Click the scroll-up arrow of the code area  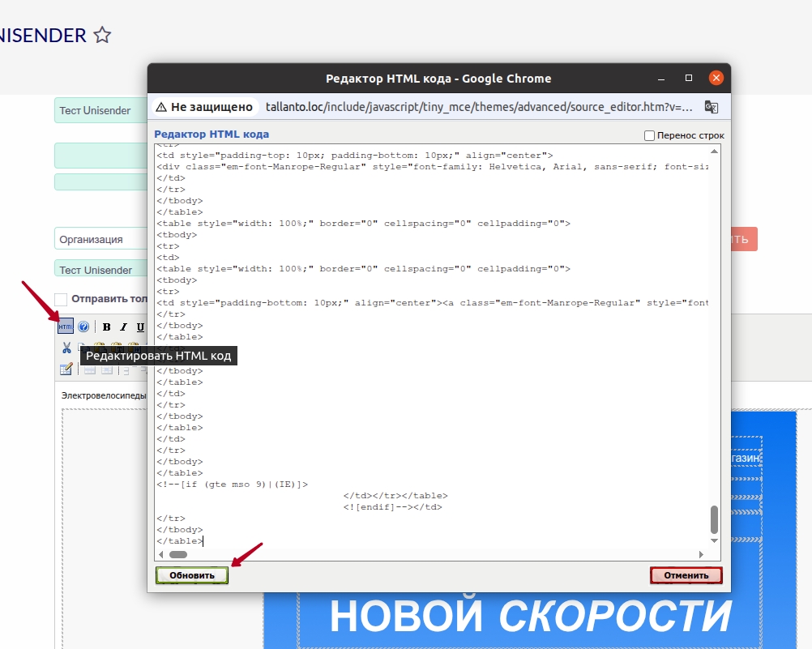click(714, 152)
